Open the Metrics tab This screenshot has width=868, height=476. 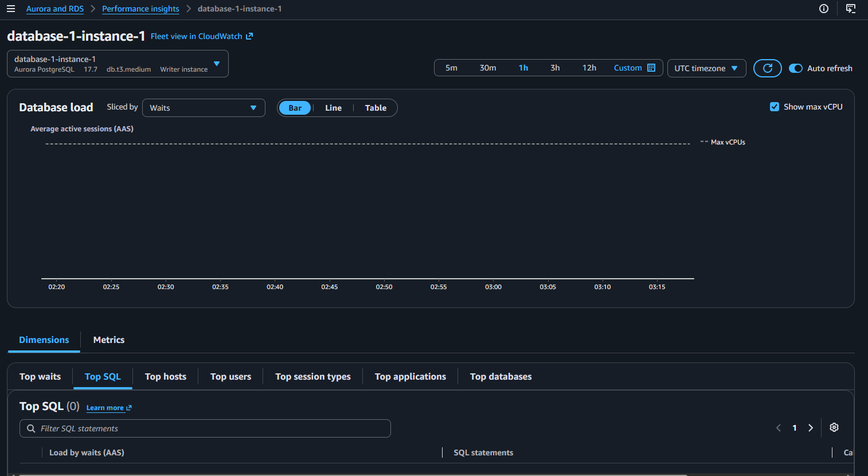109,340
